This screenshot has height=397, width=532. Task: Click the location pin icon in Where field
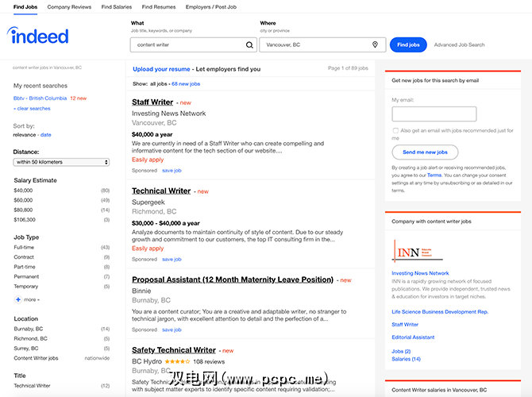tap(375, 44)
